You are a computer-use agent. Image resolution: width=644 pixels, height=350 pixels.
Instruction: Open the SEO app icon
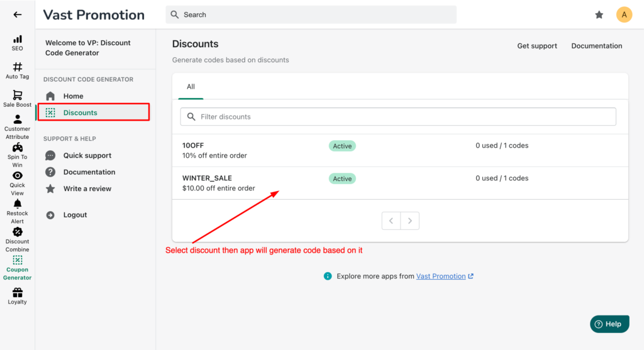(17, 40)
